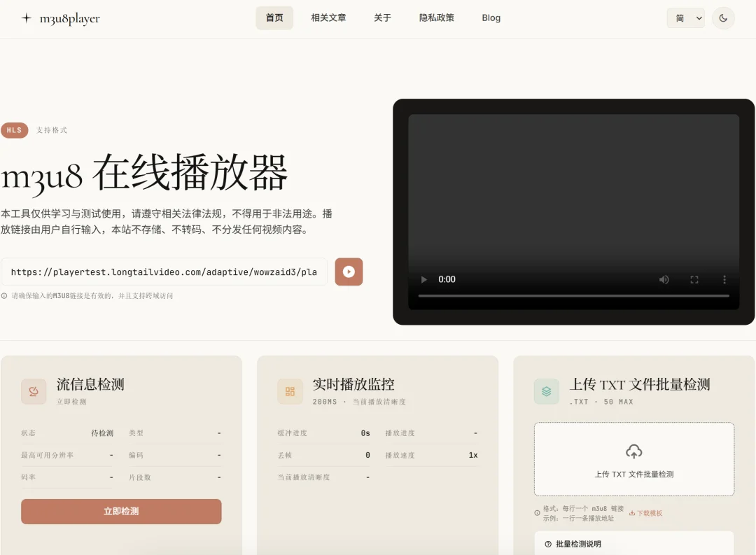Click the 流信息检测 card icon
Viewport: 756px width, 555px height.
click(34, 391)
